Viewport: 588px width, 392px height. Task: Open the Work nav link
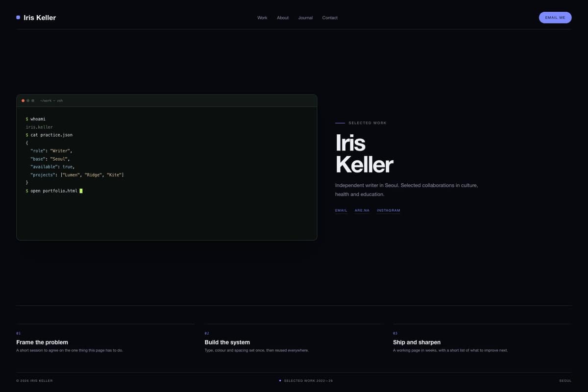click(x=262, y=18)
